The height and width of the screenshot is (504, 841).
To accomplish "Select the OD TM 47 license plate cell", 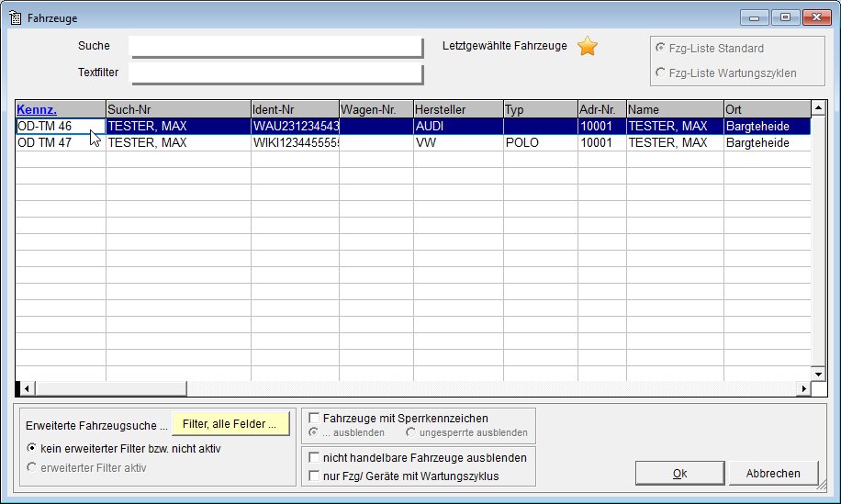I will (60, 142).
